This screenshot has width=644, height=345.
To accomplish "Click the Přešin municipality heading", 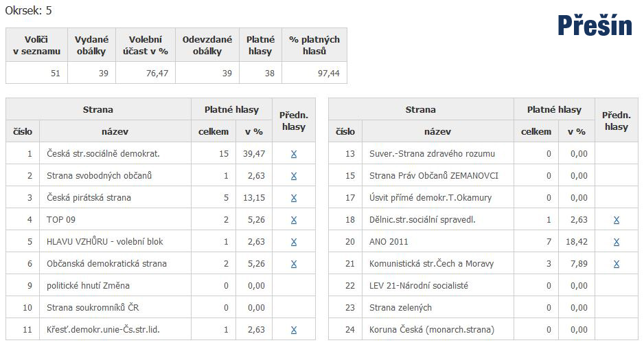I will (x=595, y=25).
